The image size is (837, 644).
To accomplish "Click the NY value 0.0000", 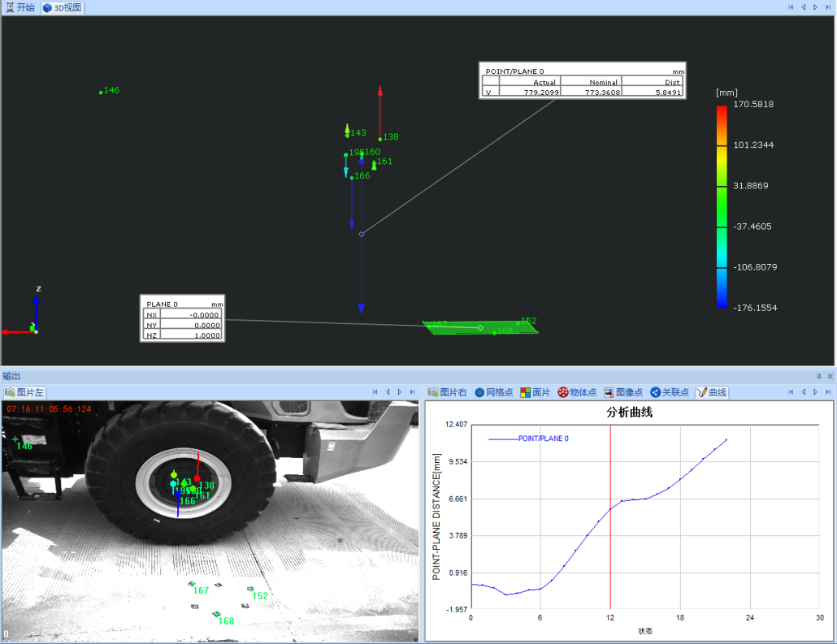I will [206, 325].
